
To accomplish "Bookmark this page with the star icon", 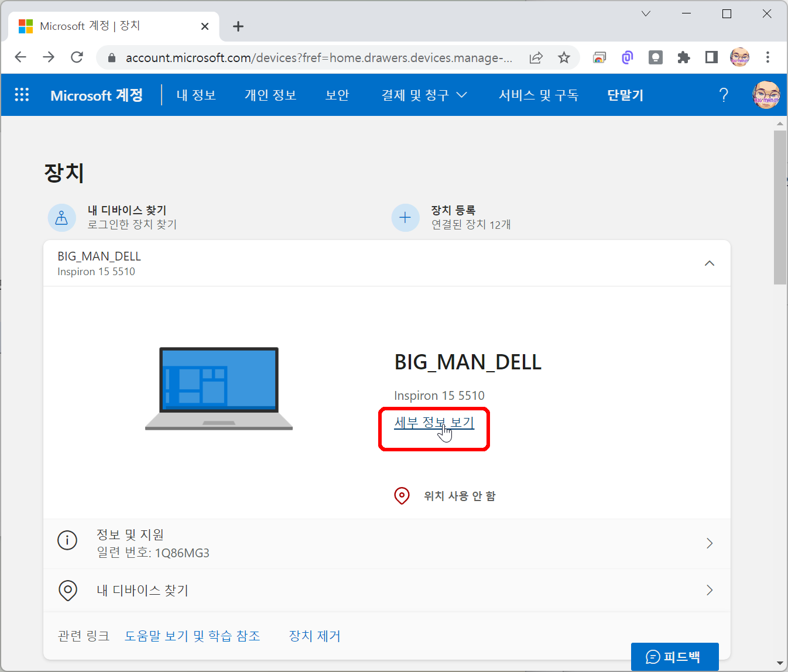I will coord(564,57).
